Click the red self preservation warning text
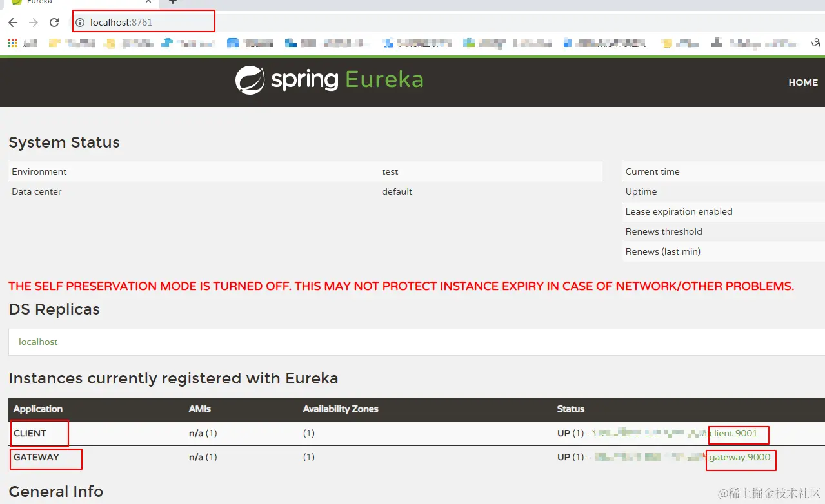The height and width of the screenshot is (504, 825). tap(401, 286)
